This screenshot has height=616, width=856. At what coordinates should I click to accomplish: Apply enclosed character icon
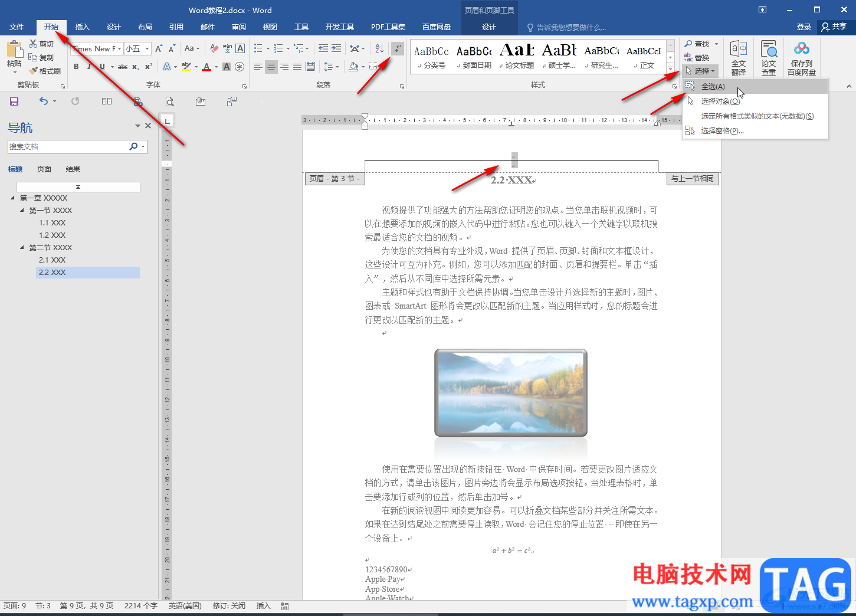[240, 67]
